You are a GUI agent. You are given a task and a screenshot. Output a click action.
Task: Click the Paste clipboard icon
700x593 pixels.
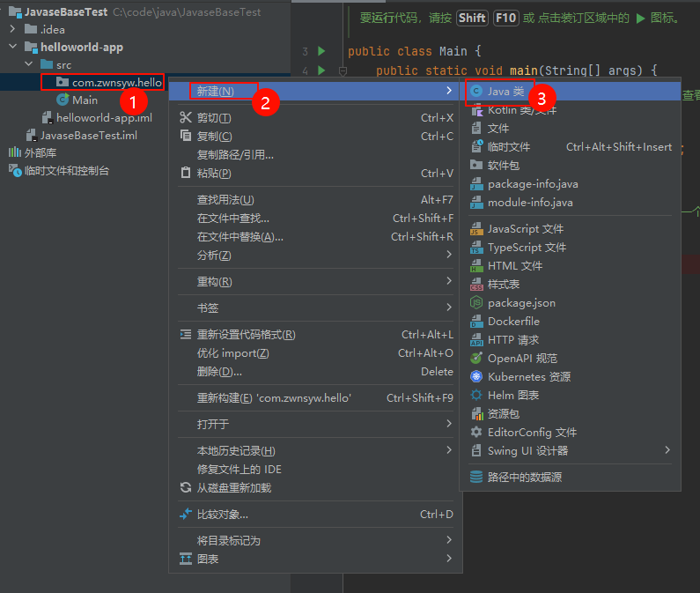[x=185, y=173]
